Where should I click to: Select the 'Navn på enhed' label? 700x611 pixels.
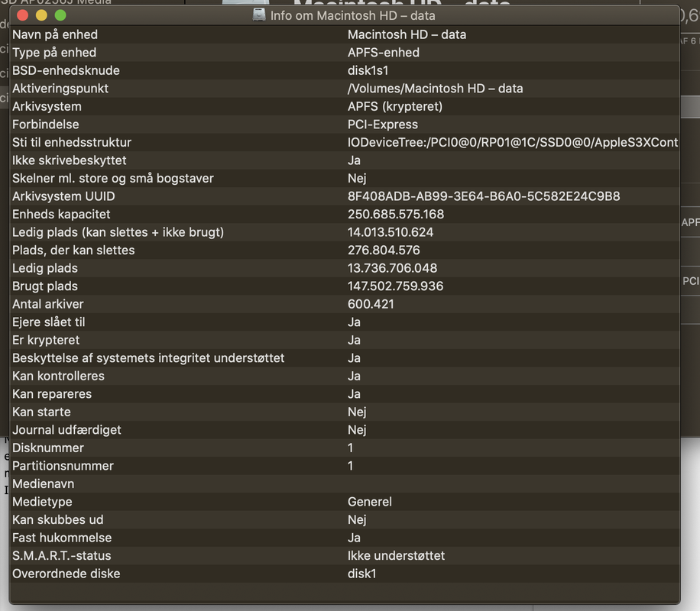pos(55,35)
